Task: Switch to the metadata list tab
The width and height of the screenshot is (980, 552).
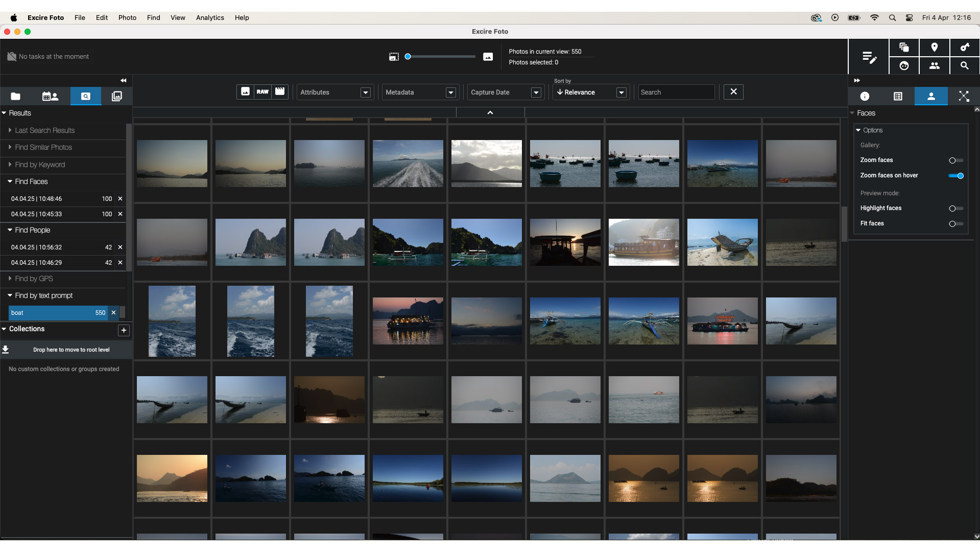Action: point(898,96)
